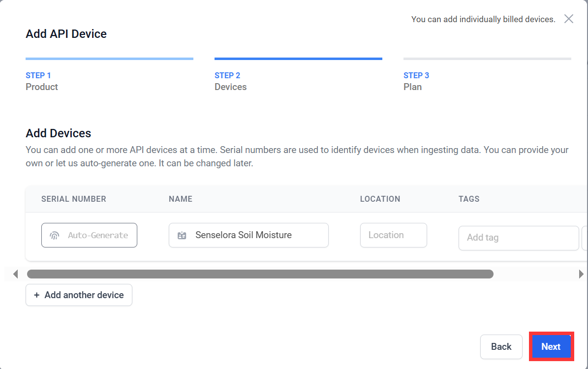Image resolution: width=588 pixels, height=369 pixels.
Task: Click the NAME column header
Action: point(181,199)
